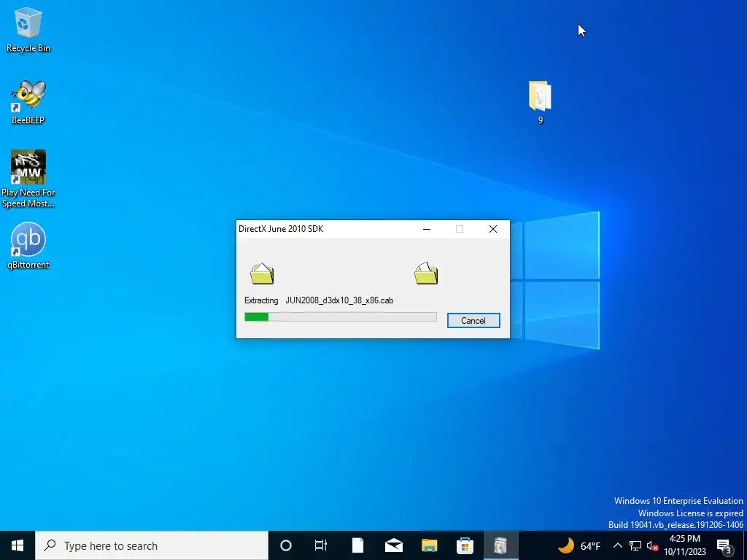The image size is (747, 560).
Task: Close the DirectX June 2010 SDK dialog
Action: coord(493,229)
